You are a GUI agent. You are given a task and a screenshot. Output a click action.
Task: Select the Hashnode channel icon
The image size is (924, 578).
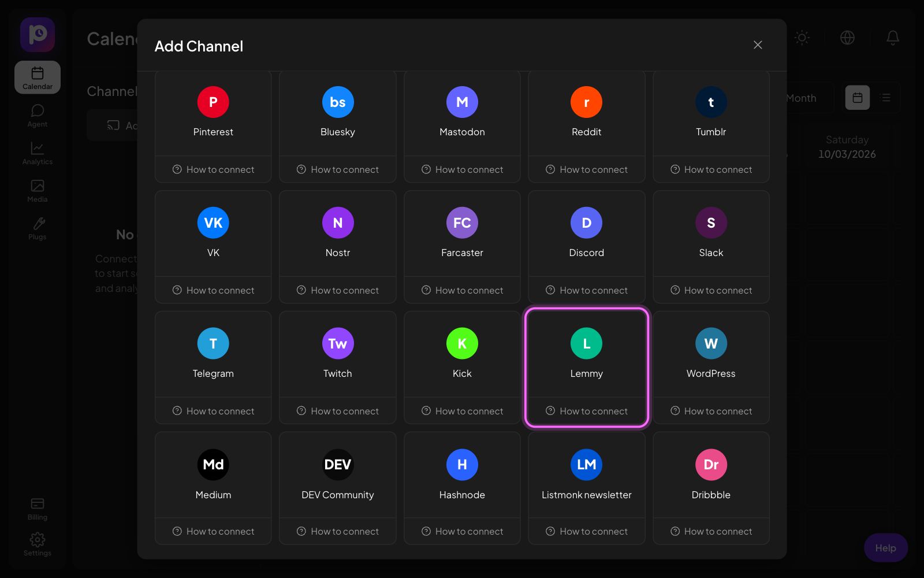(462, 465)
